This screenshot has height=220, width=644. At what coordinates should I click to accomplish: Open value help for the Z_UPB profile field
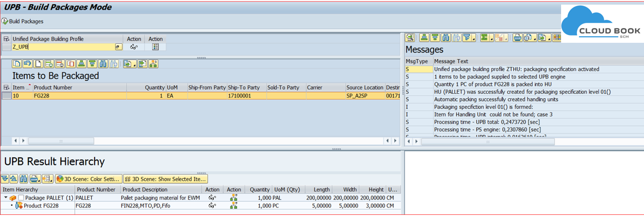119,47
